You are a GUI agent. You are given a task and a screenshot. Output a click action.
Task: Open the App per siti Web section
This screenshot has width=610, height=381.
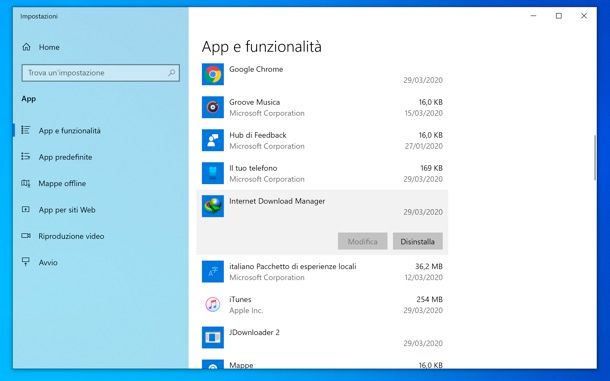point(101,210)
